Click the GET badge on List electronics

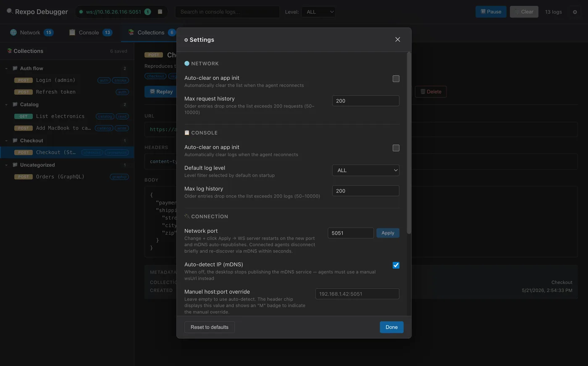coord(24,116)
